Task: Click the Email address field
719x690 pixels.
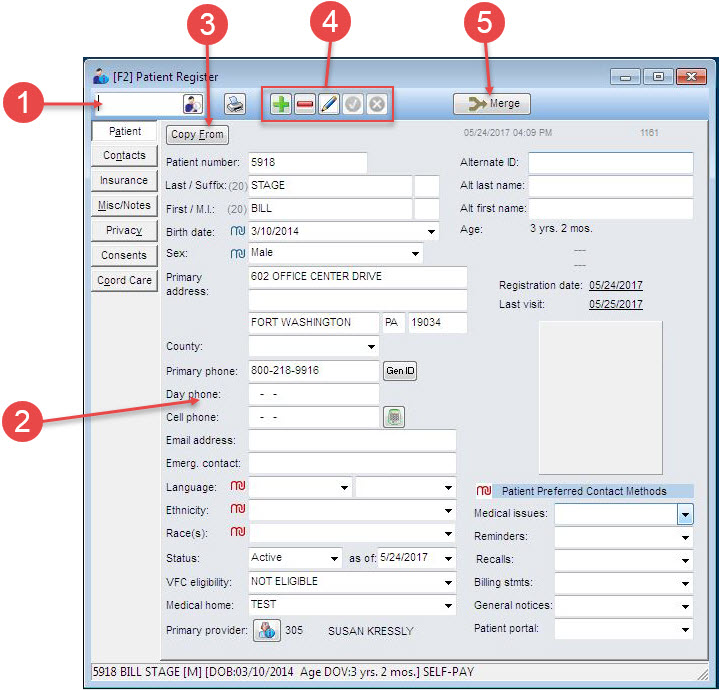Action: 352,440
